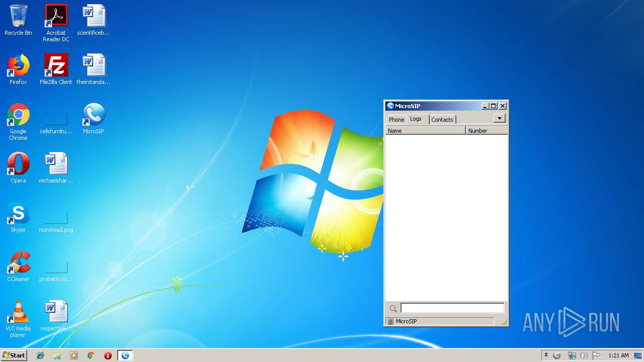Launch Acrobat Reader DC shortcut
This screenshot has height=362, width=644.
click(x=56, y=23)
